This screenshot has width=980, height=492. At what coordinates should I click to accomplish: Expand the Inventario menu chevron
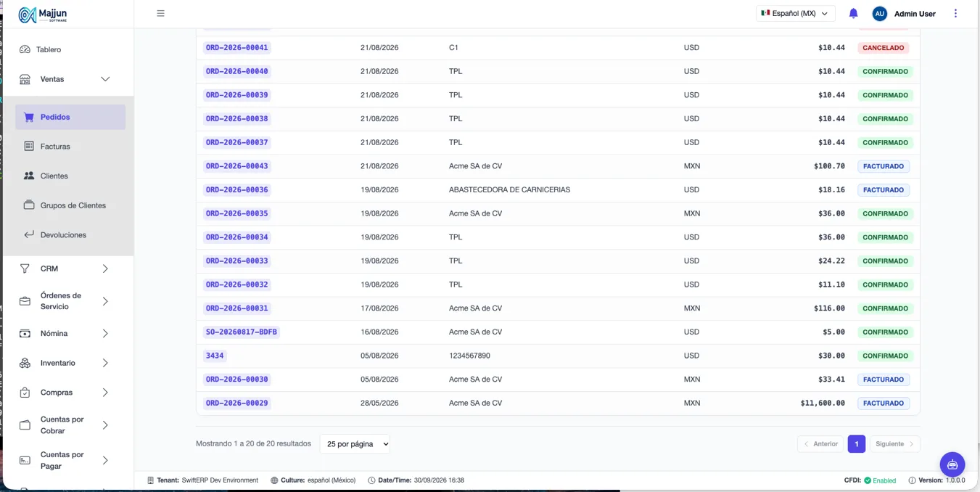coord(105,363)
